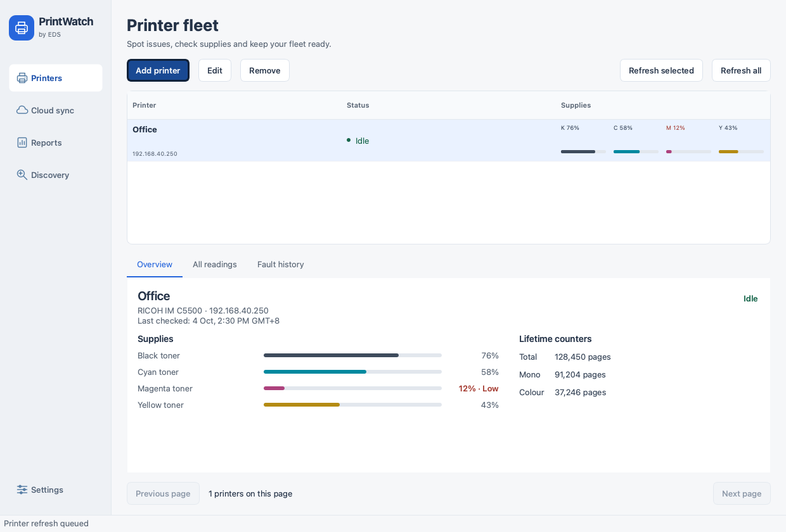Screen dimensions: 786x532
Task: Select the Office printer name in table
Action: click(145, 129)
